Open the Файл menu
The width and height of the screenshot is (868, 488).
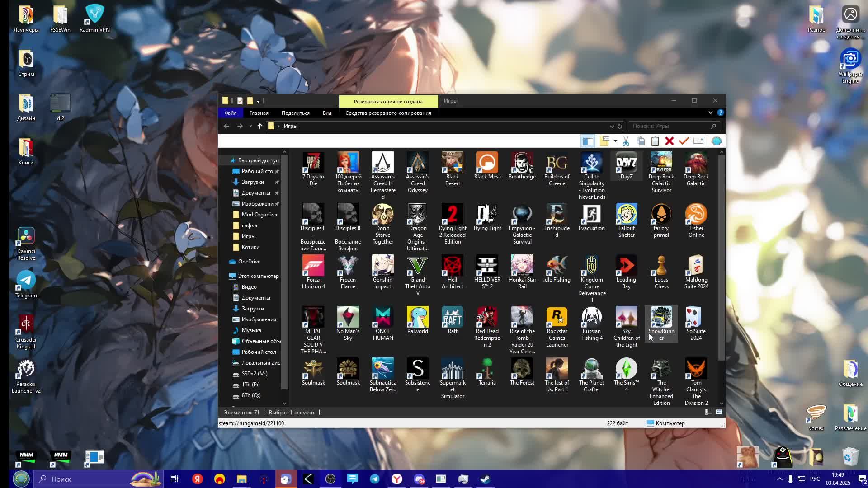click(230, 113)
